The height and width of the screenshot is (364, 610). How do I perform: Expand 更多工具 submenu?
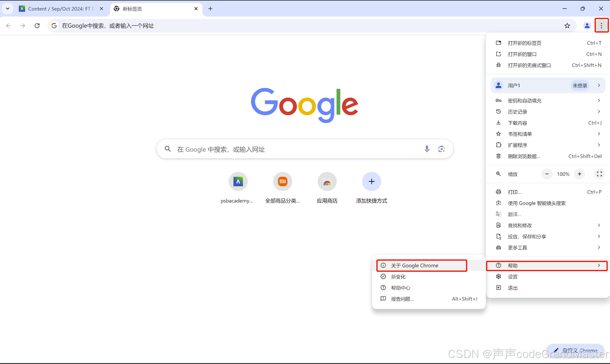tap(548, 248)
